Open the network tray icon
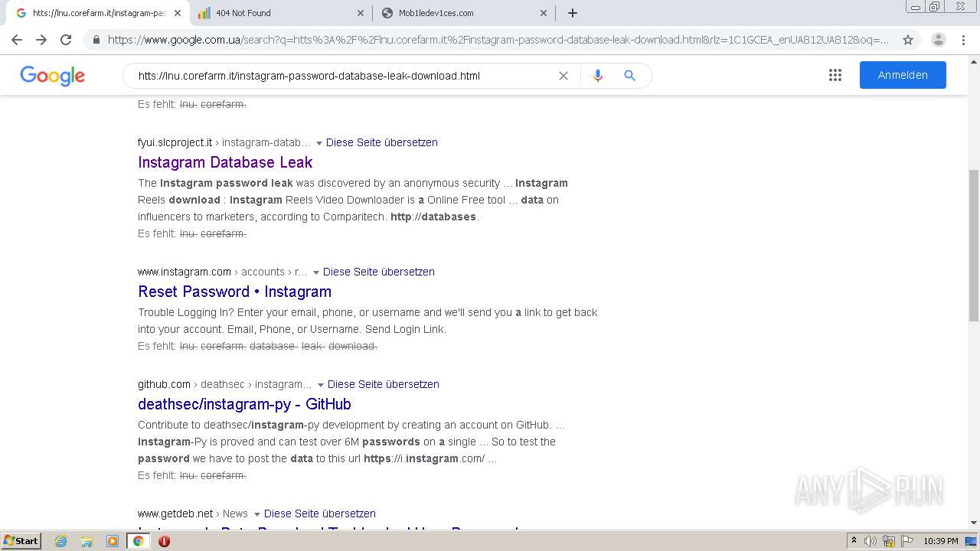980x551 pixels. (x=889, y=541)
